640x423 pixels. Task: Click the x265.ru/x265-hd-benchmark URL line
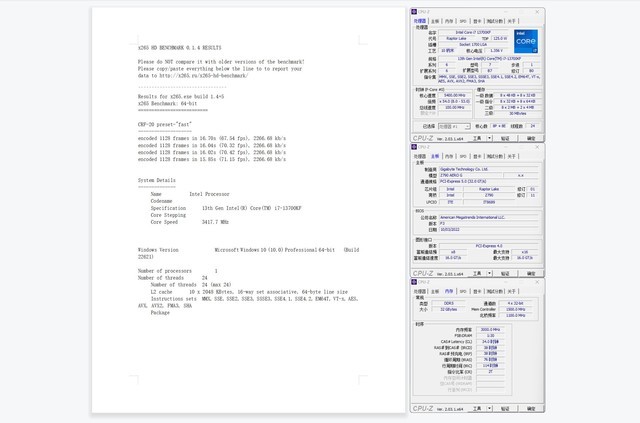pyautogui.click(x=193, y=76)
